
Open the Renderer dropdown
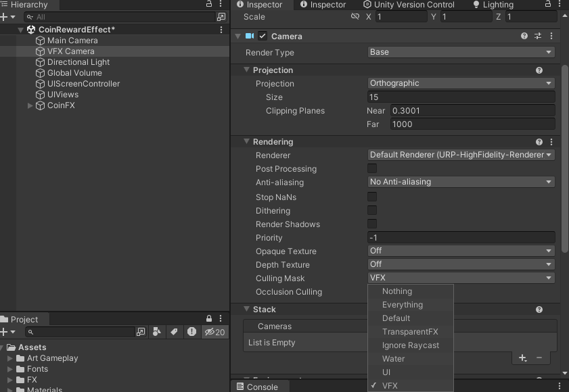pos(461,155)
